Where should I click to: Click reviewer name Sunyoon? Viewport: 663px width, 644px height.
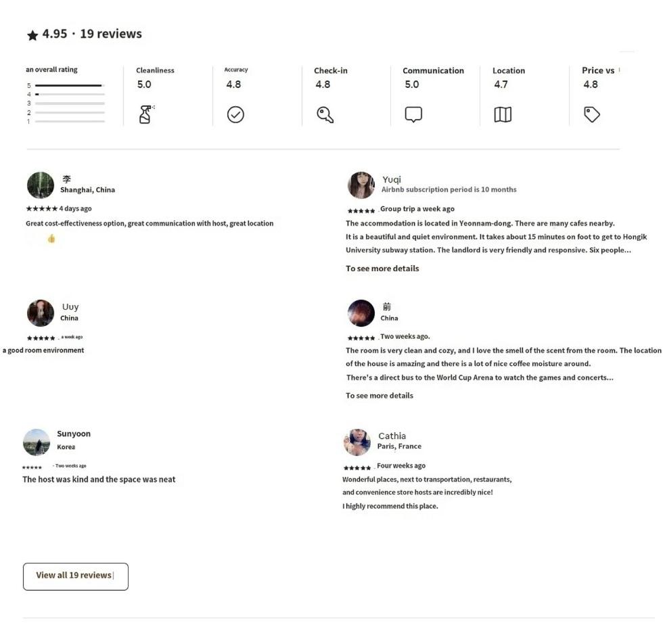73,434
